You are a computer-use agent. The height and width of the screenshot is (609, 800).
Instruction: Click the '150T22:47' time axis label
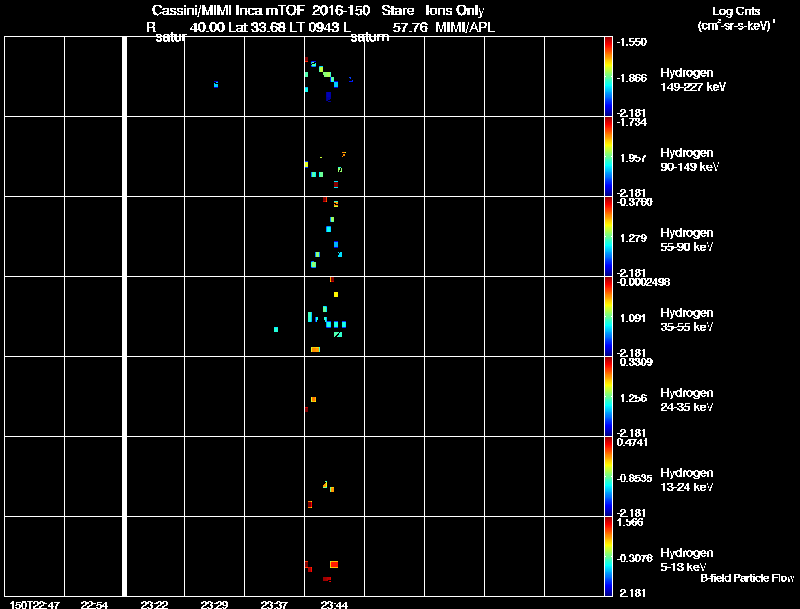click(x=35, y=605)
